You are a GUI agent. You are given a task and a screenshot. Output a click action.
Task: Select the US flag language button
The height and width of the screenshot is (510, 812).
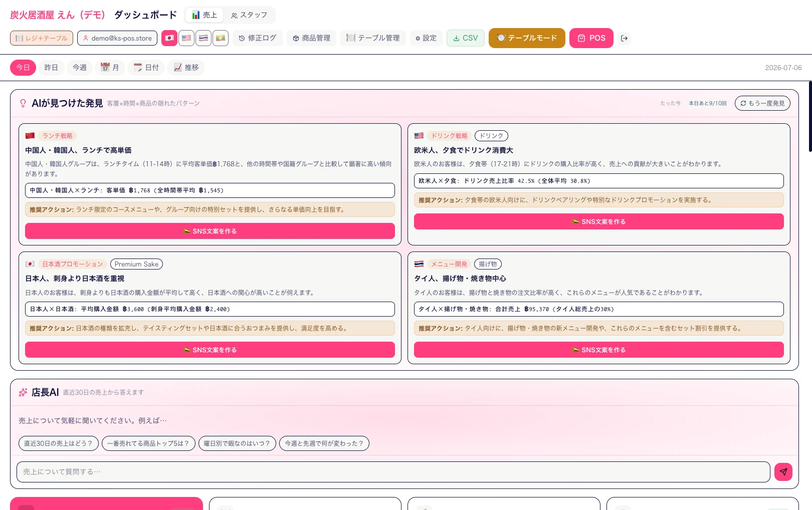coord(186,38)
